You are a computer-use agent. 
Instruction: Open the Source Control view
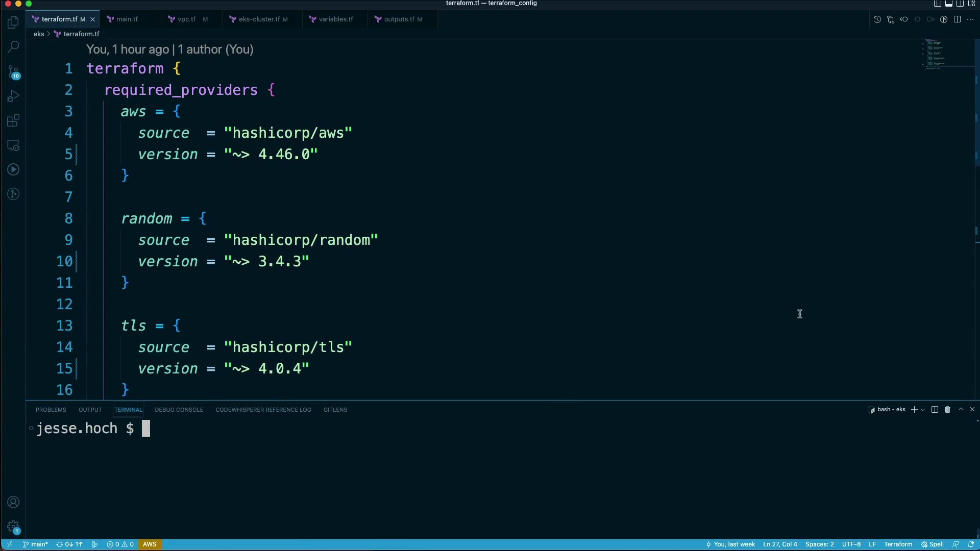pyautogui.click(x=13, y=72)
